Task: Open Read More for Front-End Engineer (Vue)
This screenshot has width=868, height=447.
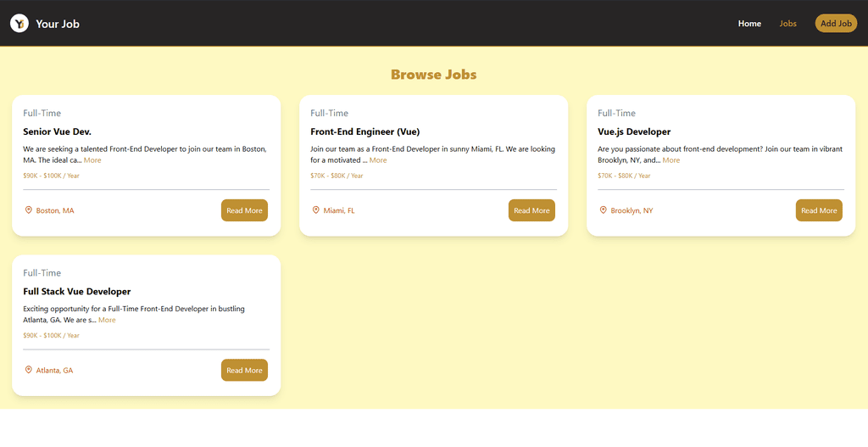Action: [531, 210]
